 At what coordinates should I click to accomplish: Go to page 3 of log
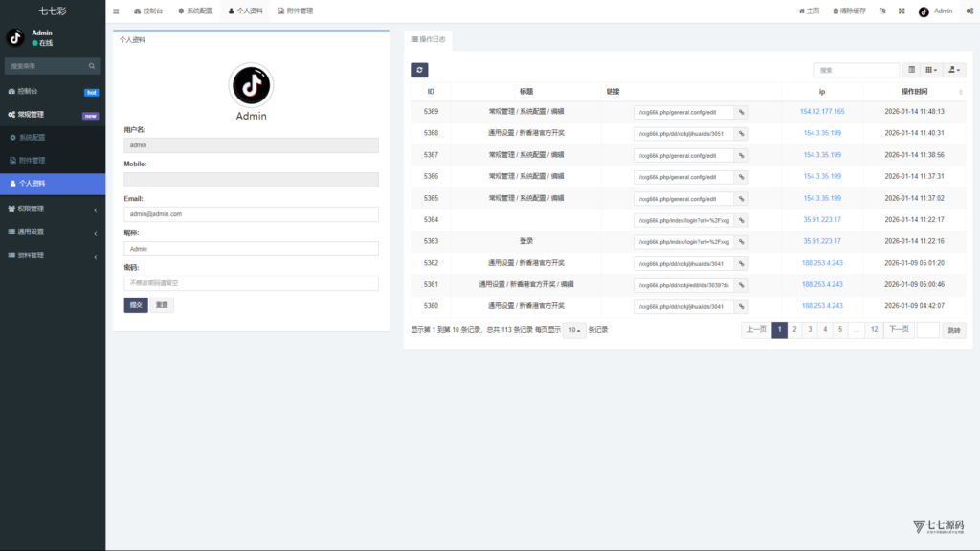click(810, 330)
